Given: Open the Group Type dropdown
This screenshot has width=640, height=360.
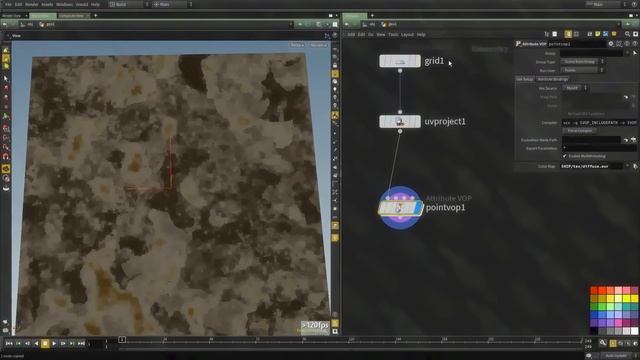Looking at the screenshot, I should coord(582,62).
